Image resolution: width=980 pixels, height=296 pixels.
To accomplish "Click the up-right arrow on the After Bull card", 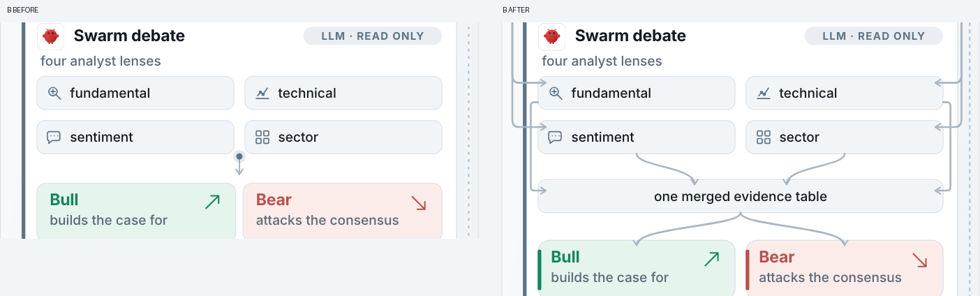I will 711,260.
